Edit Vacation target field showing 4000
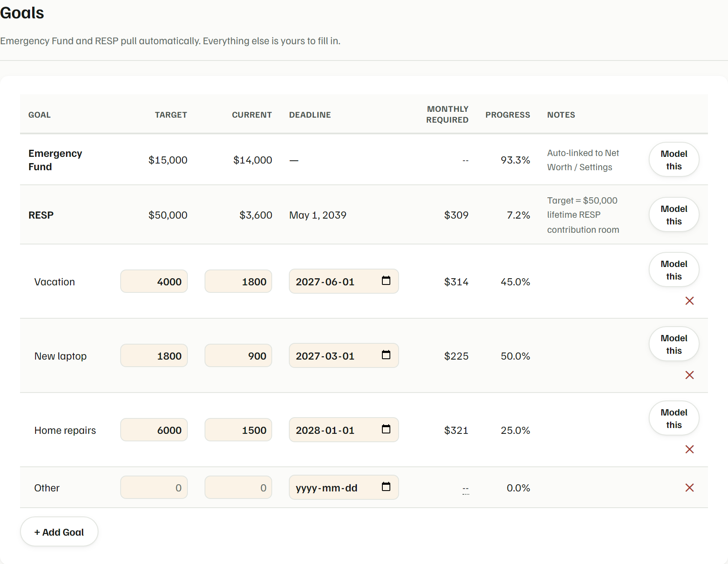728x564 pixels. pos(154,282)
